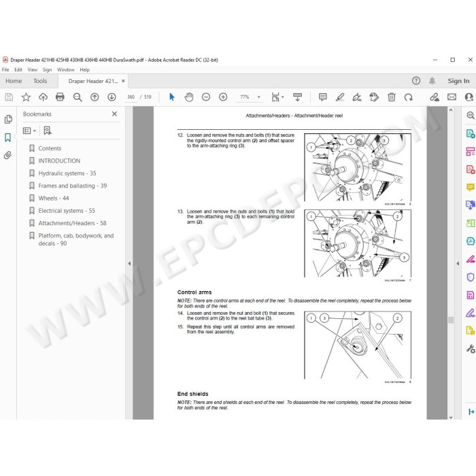Image resolution: width=476 pixels, height=476 pixels.
Task: Go to the next page arrow
Action: [112, 97]
